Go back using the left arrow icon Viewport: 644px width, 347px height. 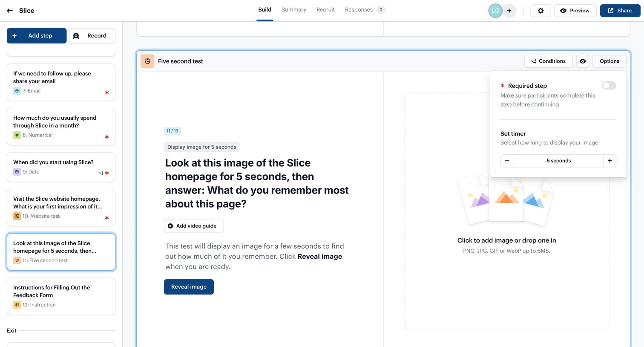coord(10,11)
